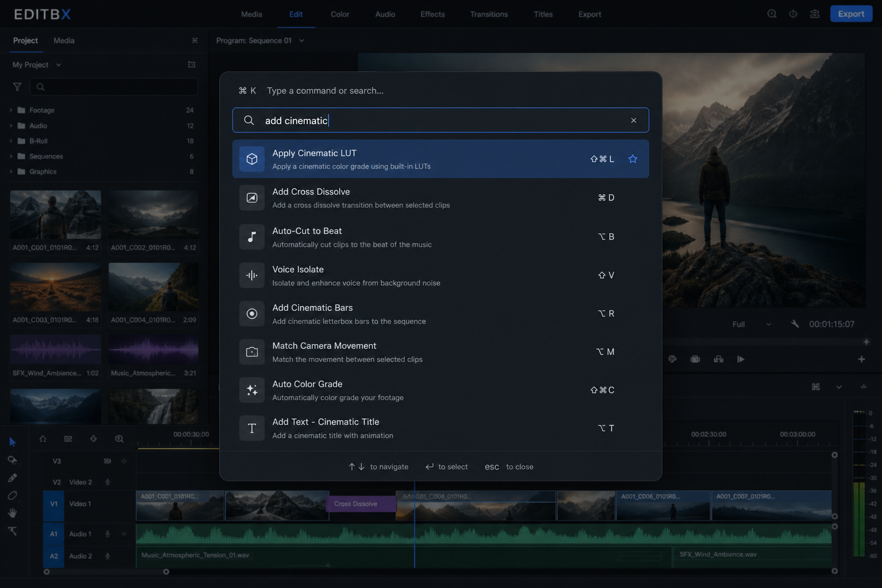Click the magnifier icon in command search
882x588 pixels.
tap(249, 121)
